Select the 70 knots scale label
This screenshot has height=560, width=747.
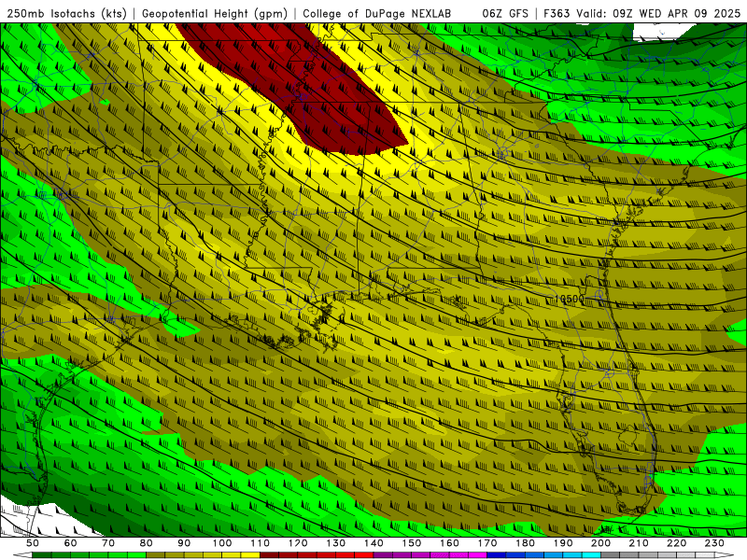point(108,543)
